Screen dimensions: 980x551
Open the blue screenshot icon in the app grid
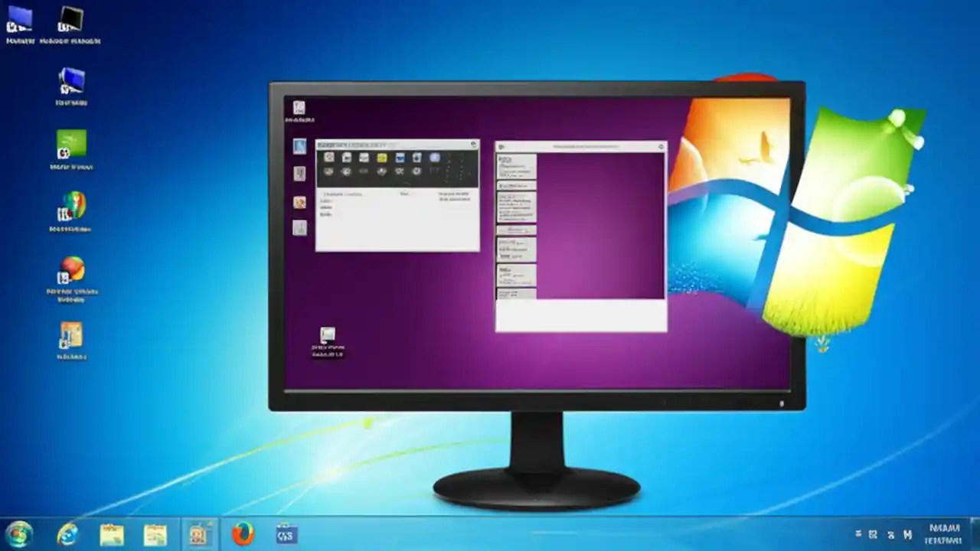click(x=400, y=158)
